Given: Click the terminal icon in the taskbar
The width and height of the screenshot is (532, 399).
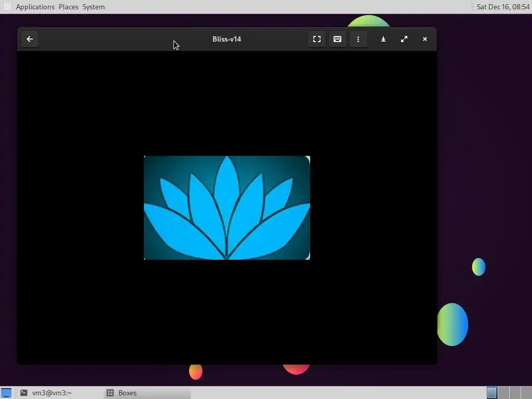Looking at the screenshot, I should pyautogui.click(x=24, y=393).
